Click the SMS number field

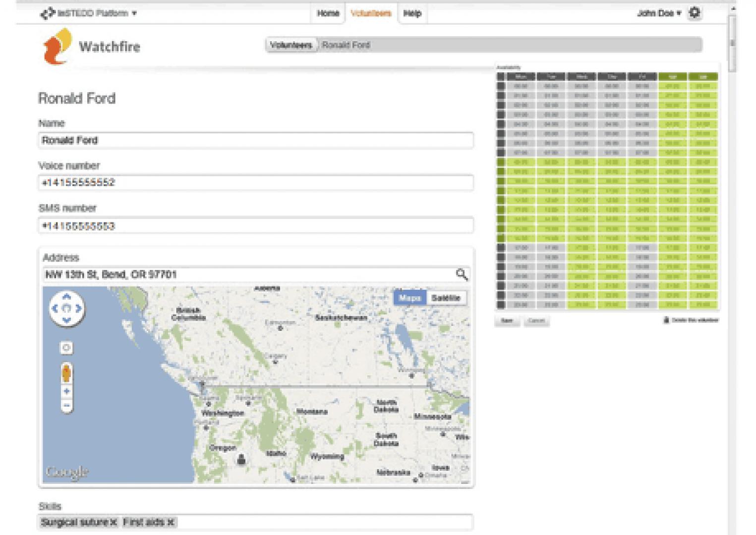pos(256,226)
